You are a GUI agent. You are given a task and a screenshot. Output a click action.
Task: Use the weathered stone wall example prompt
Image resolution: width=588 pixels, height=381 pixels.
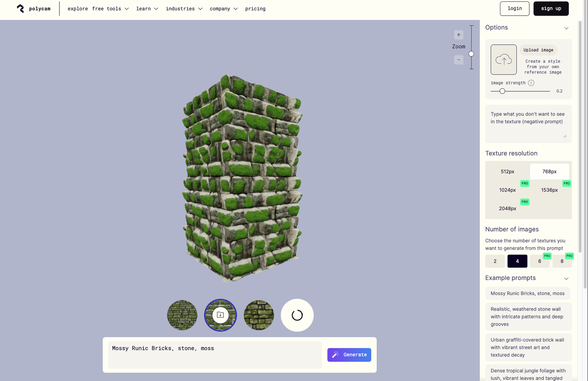(x=528, y=317)
